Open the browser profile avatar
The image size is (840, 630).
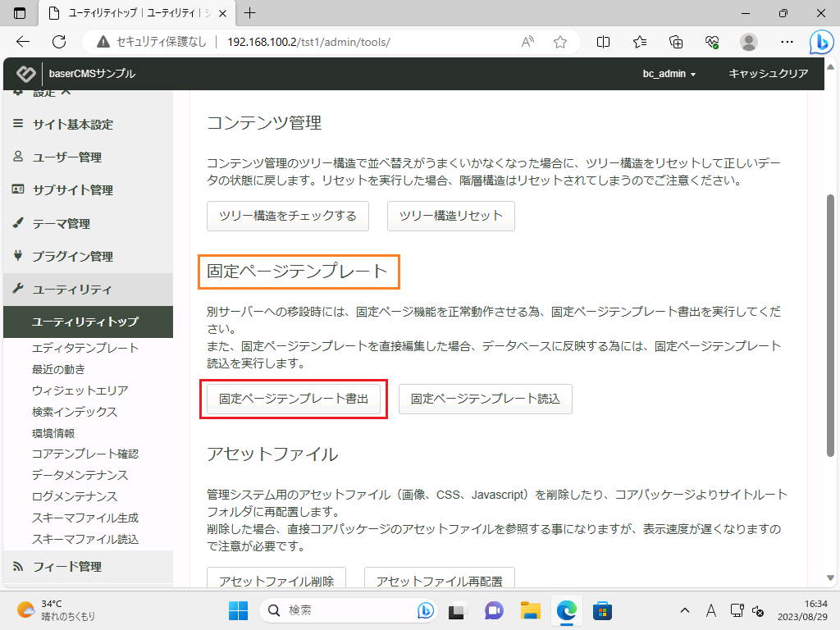pos(748,42)
